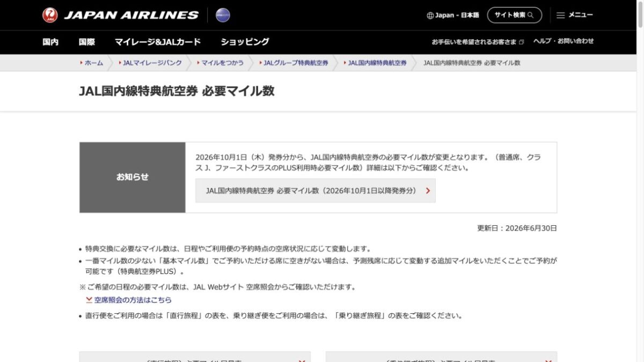Click the red chevron on the 2026年10月1日以降発券分 button
Viewport: 644px width, 362px height.
[428, 190]
